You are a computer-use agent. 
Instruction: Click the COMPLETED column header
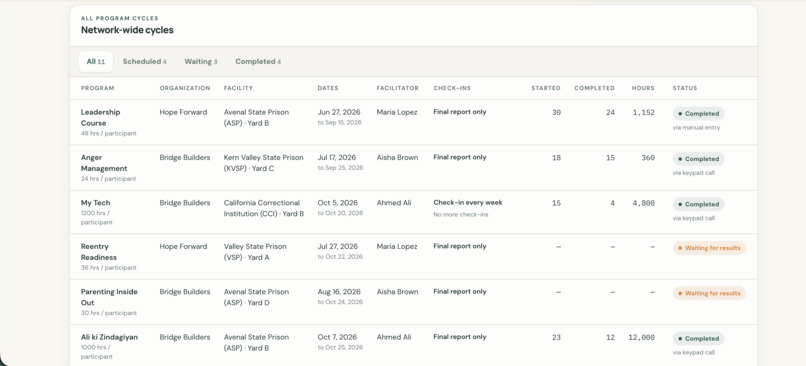[x=594, y=88]
